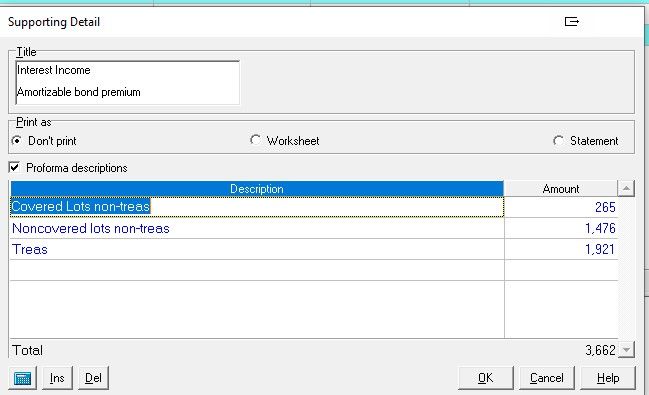Screen dimensions: 649x395
Task: Click the table scroll up arrow
Action: pos(626,189)
